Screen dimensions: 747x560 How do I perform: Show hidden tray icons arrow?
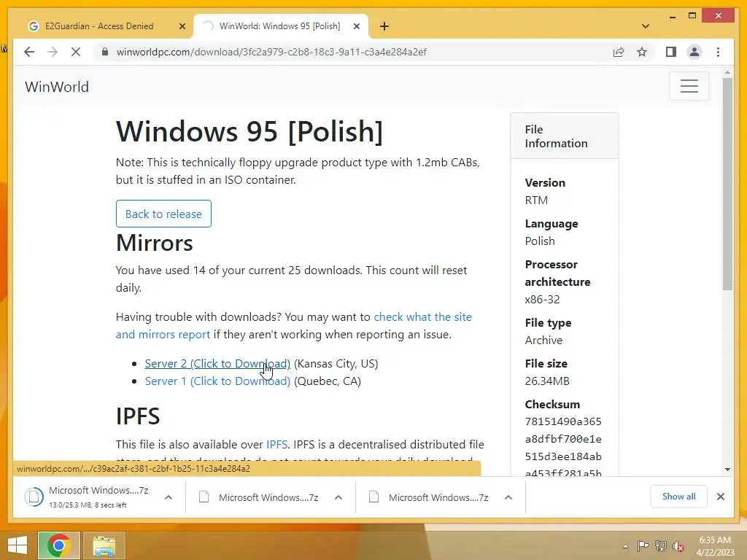(x=625, y=545)
